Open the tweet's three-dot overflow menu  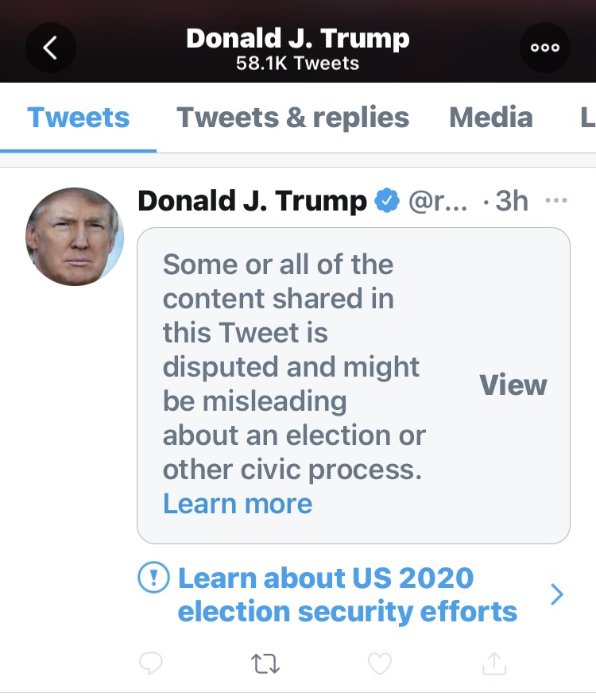[x=556, y=201]
